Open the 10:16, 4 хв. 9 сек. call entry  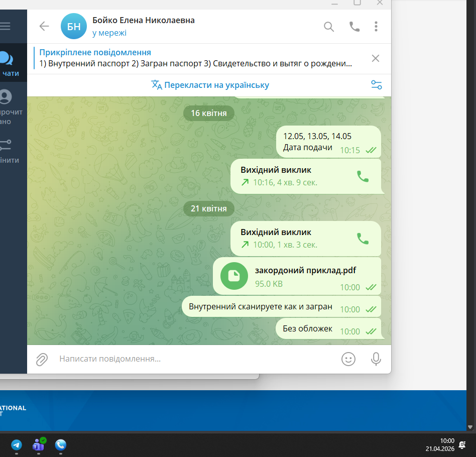click(306, 176)
